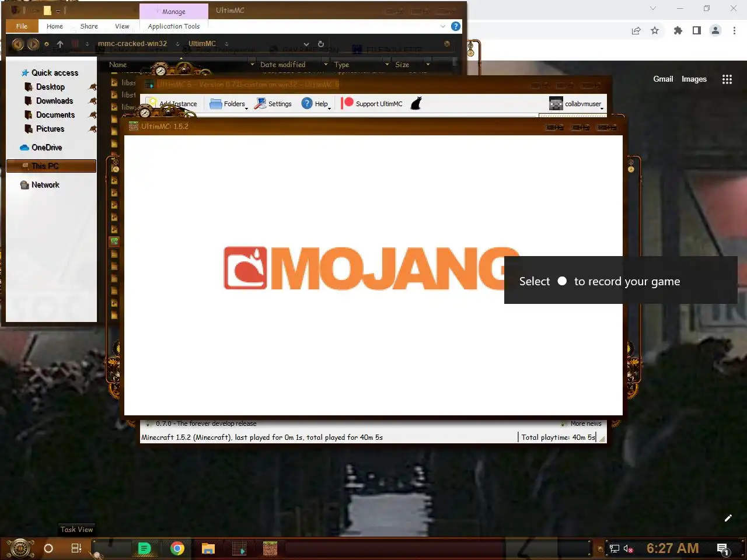Open Explorer help with the question mark icon
Viewport: 747px width, 560px height.
[456, 26]
